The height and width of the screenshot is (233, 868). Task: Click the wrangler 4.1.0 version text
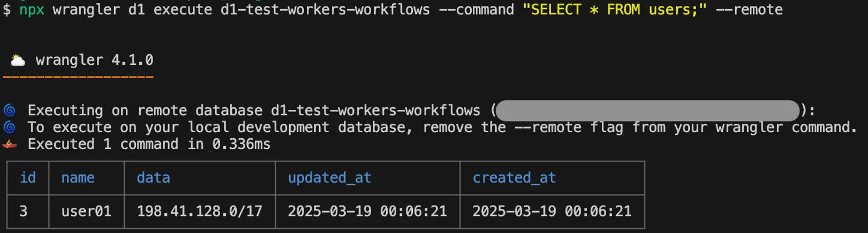[94, 60]
